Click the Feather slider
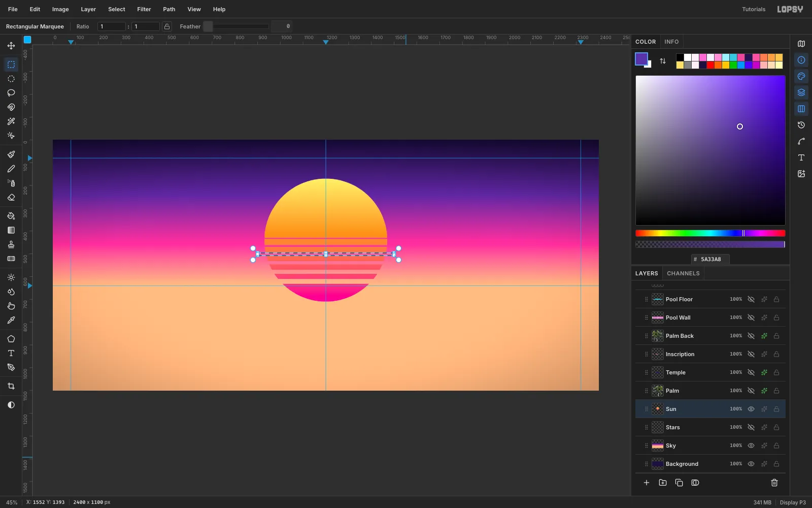Screen dimensions: 812x508 [236, 26]
